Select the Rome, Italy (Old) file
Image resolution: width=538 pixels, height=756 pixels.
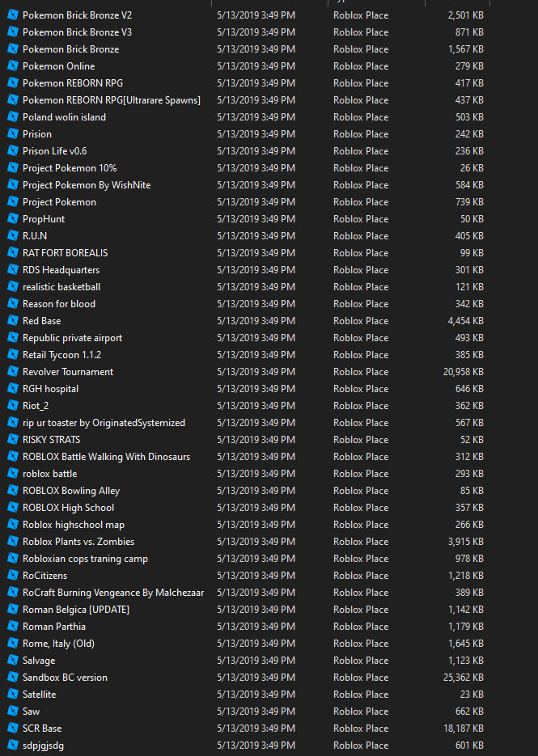coord(58,643)
